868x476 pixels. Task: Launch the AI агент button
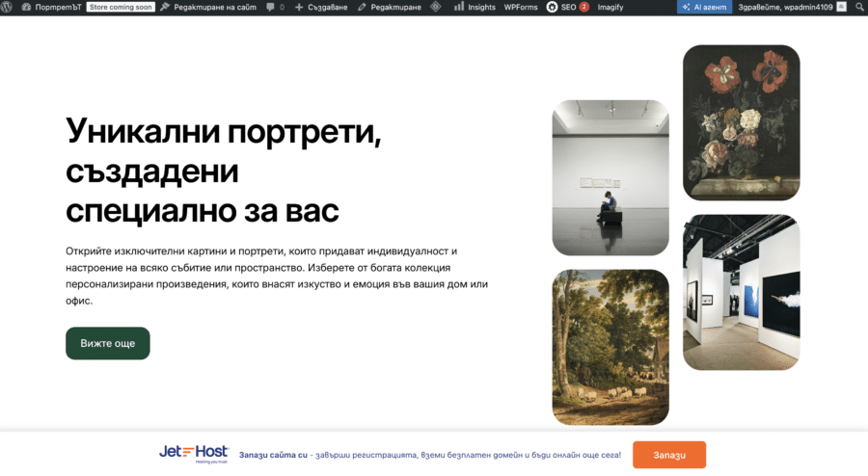[x=704, y=7]
